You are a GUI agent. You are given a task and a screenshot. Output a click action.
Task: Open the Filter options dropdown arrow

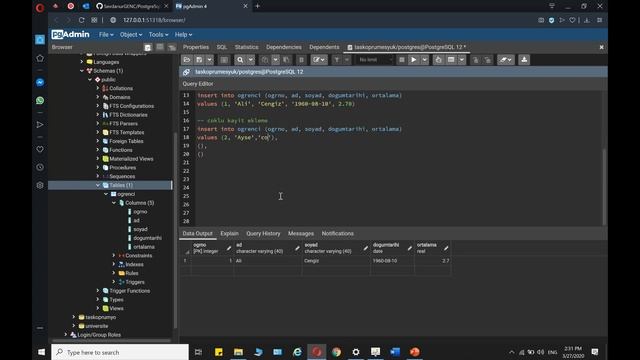coord(347,60)
